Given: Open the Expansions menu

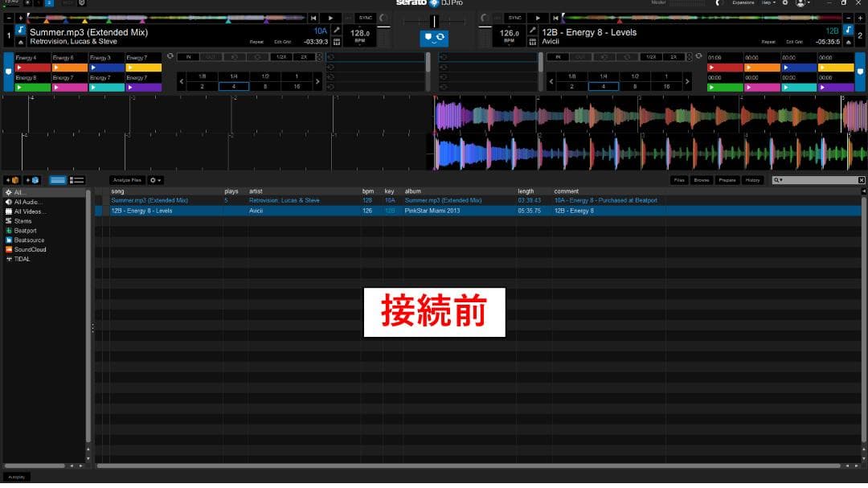Looking at the screenshot, I should point(743,3).
